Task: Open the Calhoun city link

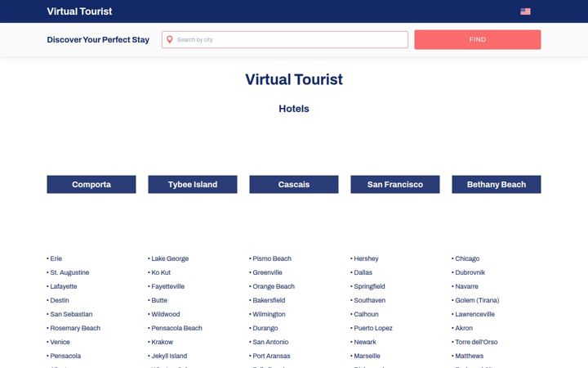Action: coord(367,314)
